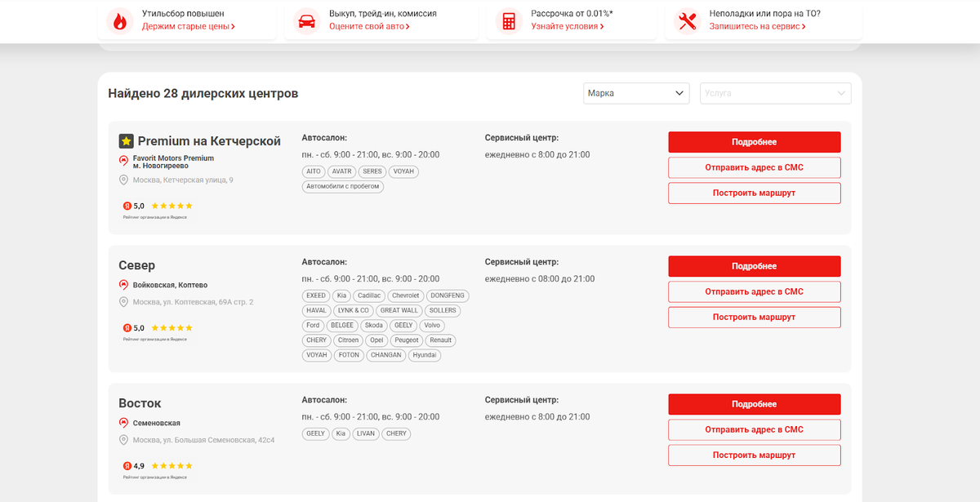
Task: Select the BELGEE brand tag
Action: coord(342,325)
